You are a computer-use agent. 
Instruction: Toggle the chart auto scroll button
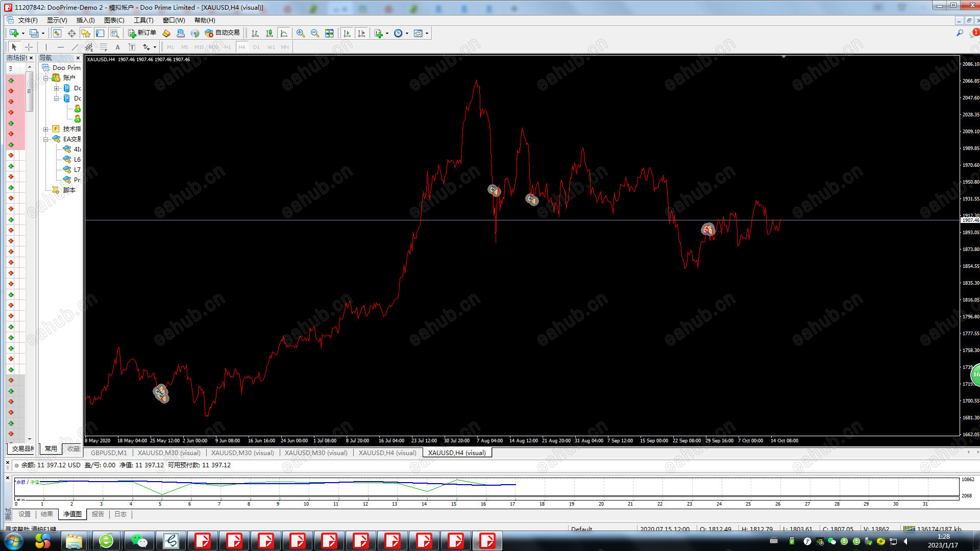coord(347,33)
